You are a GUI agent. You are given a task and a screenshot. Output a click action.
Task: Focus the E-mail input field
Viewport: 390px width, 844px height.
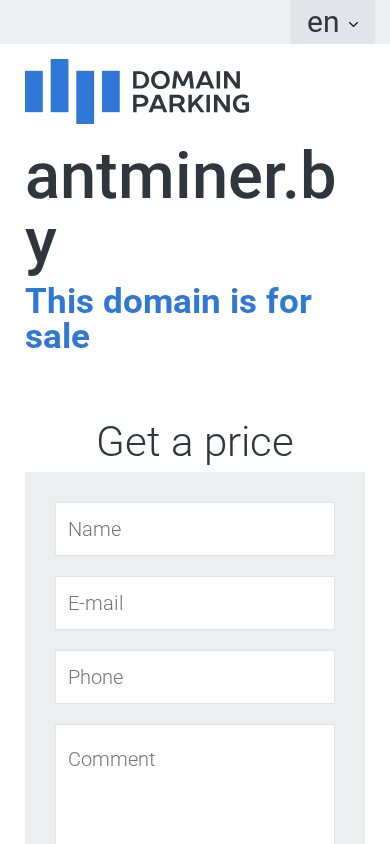[195, 603]
